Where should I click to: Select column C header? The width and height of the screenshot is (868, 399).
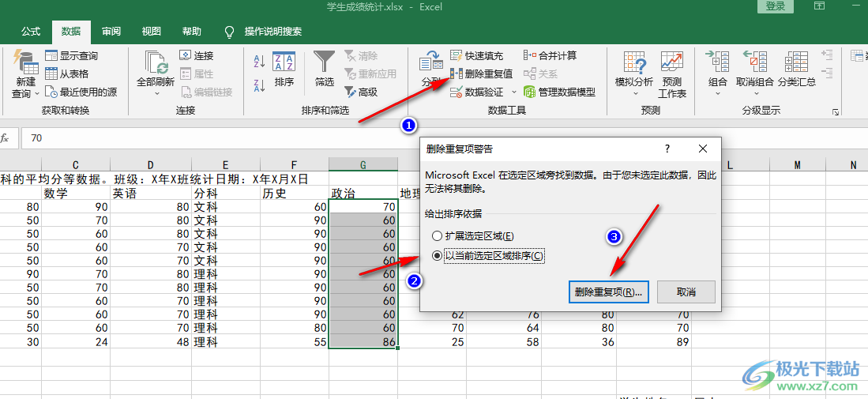coord(76,164)
